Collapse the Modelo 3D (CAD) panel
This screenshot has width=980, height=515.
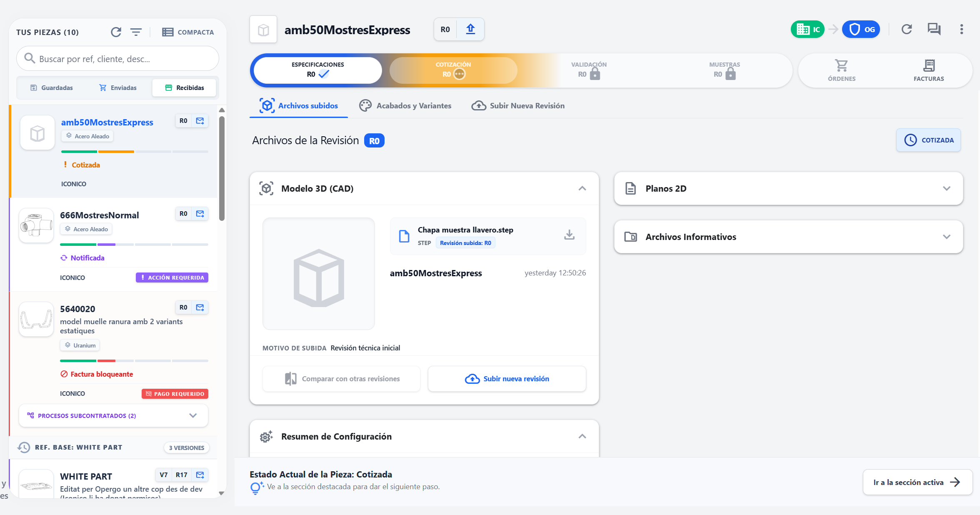tap(582, 188)
